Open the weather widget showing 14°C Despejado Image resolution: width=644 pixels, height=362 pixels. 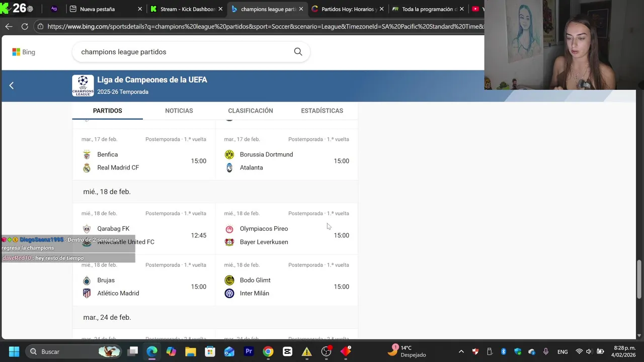click(x=407, y=351)
